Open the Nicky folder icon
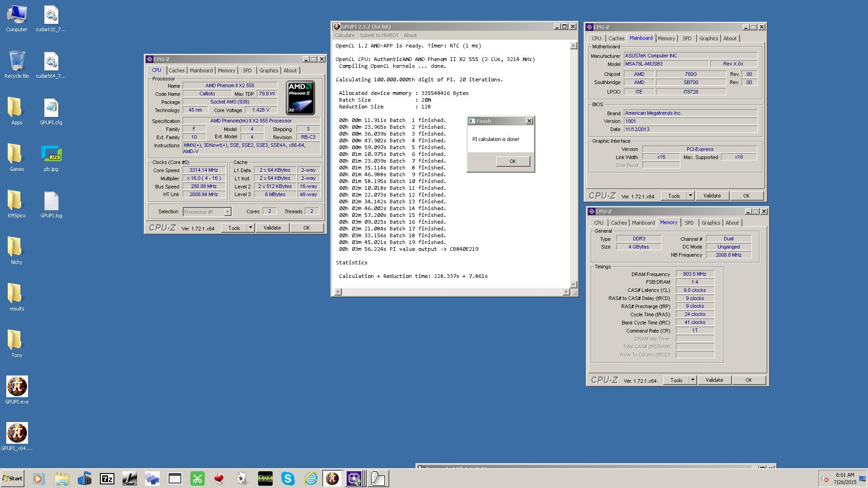The height and width of the screenshot is (488, 868). tap(17, 252)
